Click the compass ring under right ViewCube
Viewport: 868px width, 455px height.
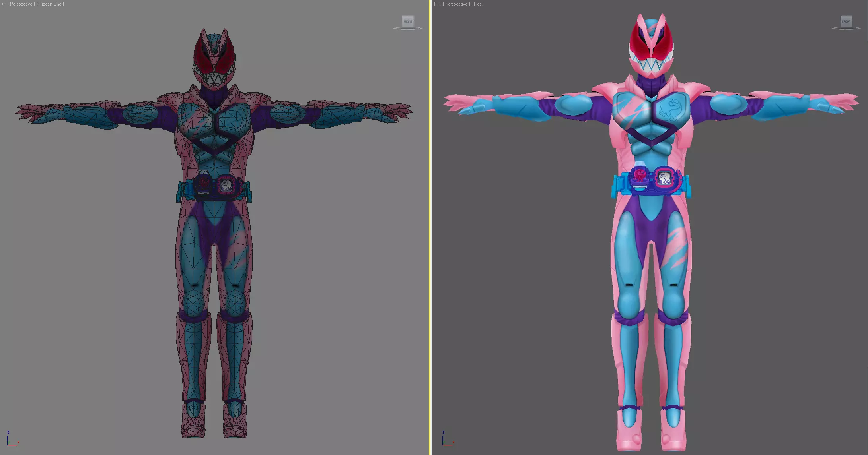tap(846, 28)
